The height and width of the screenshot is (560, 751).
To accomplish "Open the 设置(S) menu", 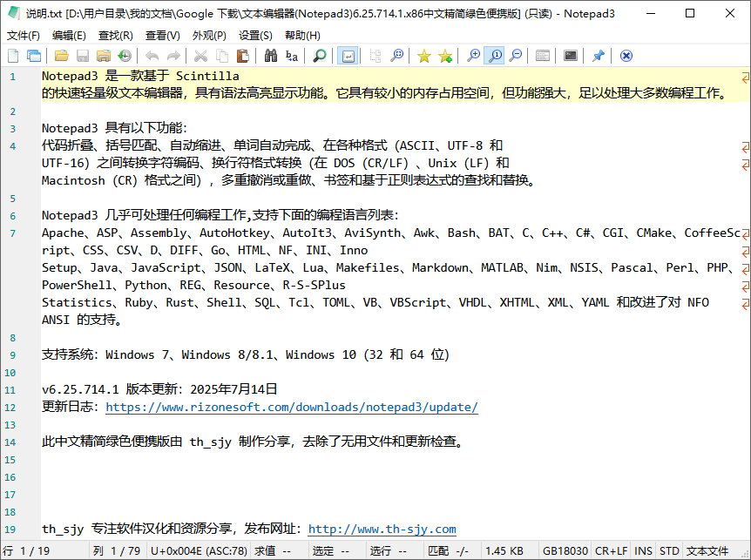I will click(255, 36).
